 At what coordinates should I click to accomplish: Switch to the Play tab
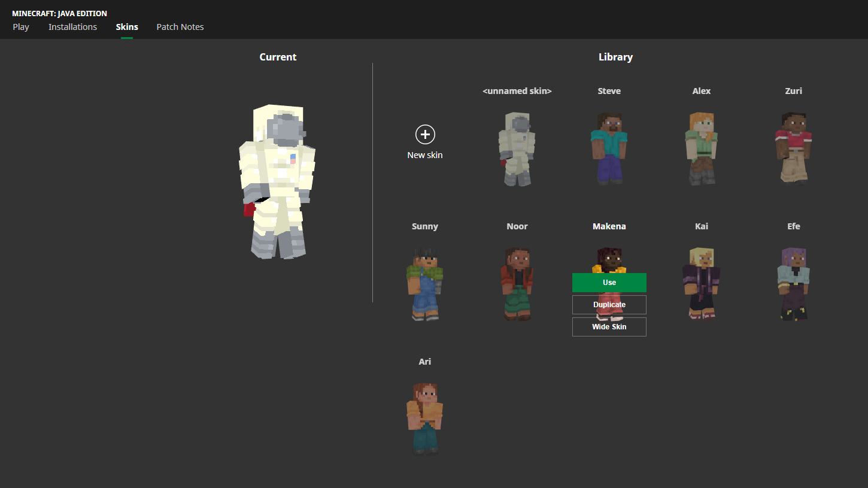coord(21,26)
